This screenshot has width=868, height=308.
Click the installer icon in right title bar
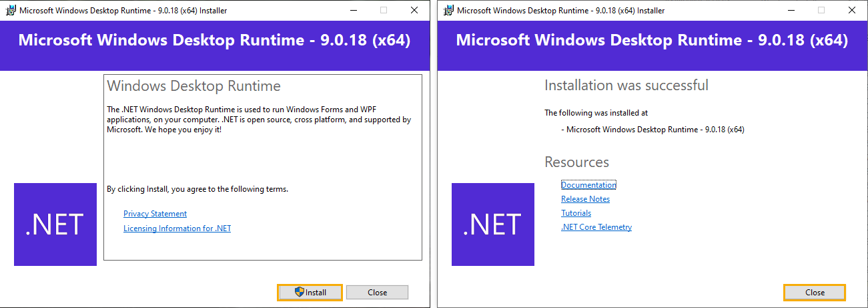pyautogui.click(x=448, y=10)
